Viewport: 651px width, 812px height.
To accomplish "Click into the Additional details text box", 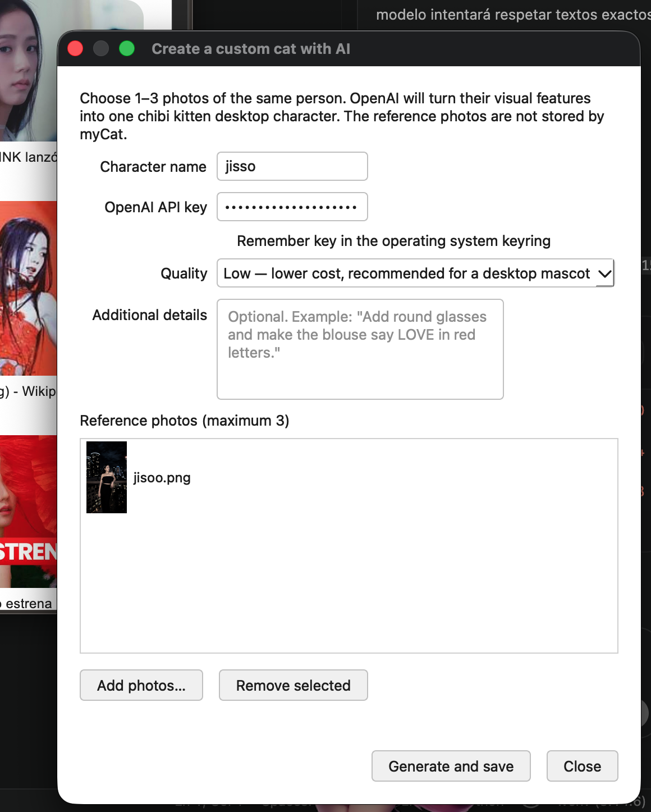I will click(360, 349).
